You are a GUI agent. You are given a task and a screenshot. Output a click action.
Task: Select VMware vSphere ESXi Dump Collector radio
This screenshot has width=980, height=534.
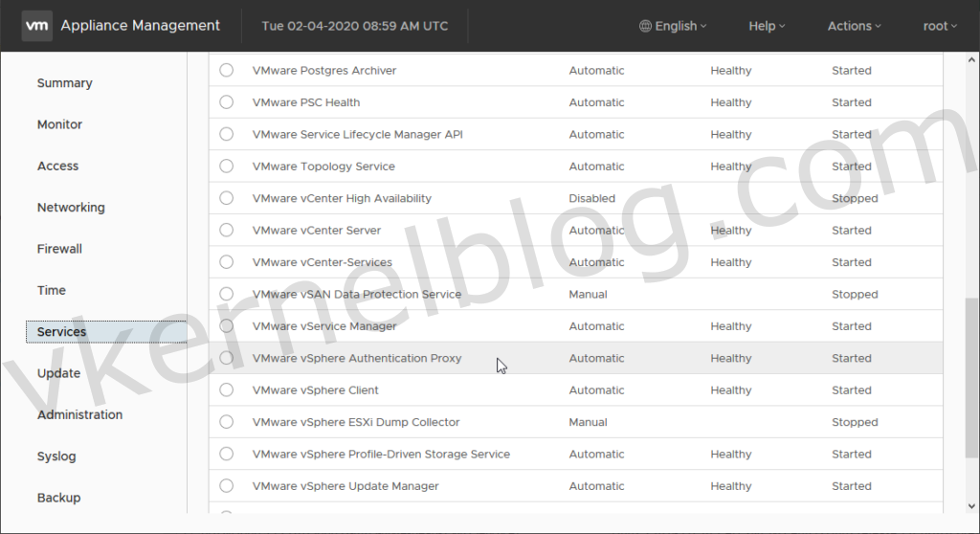226,421
